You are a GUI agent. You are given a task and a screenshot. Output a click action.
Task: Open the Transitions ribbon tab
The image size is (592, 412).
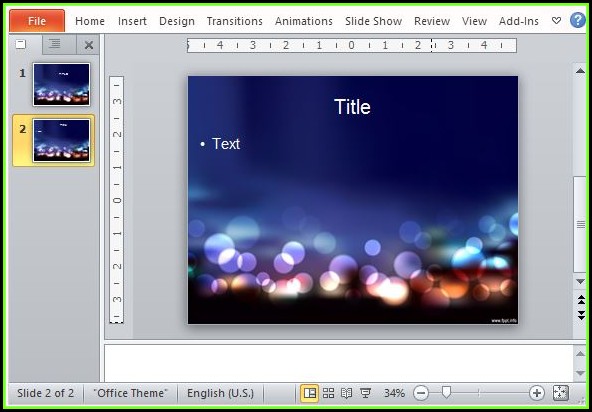click(234, 21)
